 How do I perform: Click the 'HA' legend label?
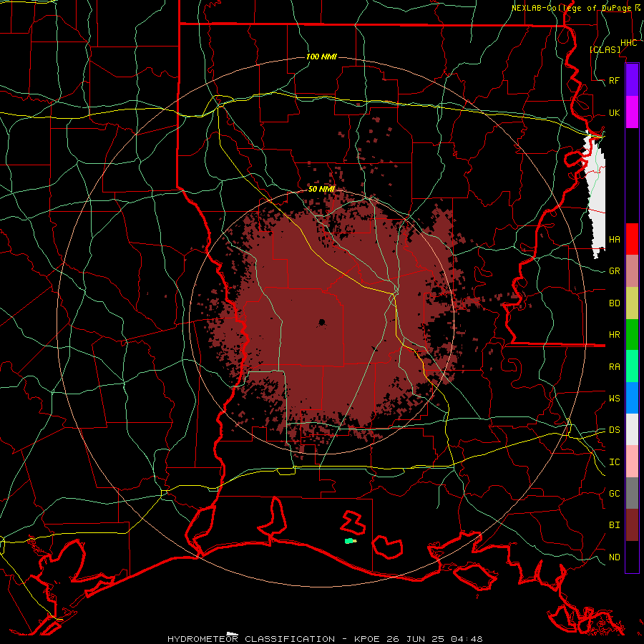614,239
